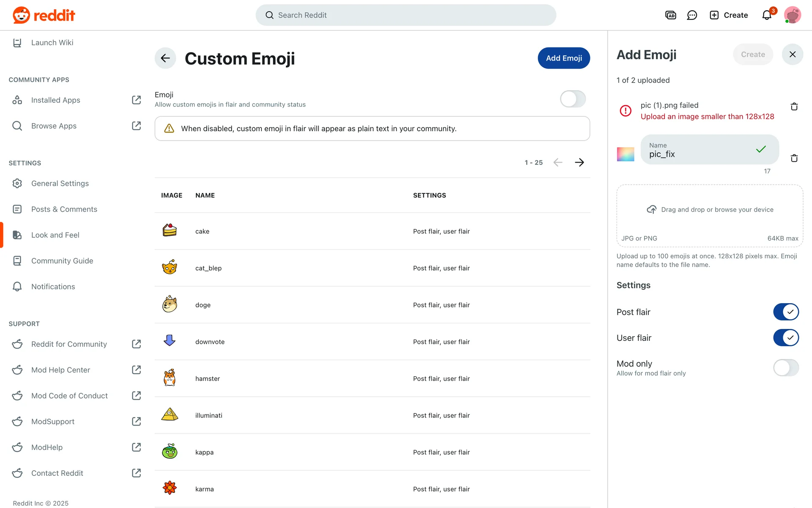This screenshot has height=508, width=812.
Task: Click the pic_fix gradient thumbnail
Action: pos(625,154)
